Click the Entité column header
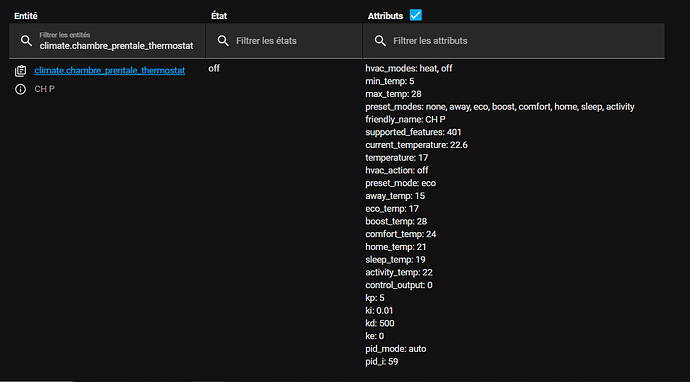This screenshot has width=690, height=382. [x=26, y=16]
